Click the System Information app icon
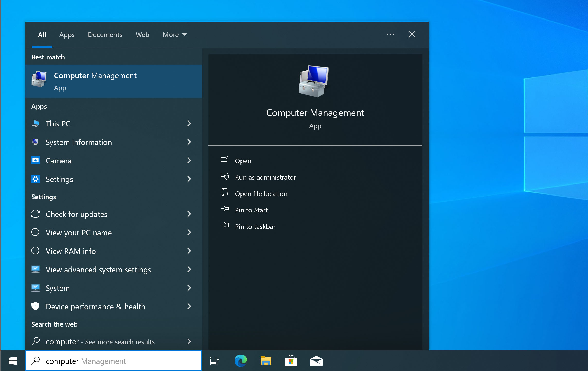Screen dimensions: 588x371 (35, 142)
